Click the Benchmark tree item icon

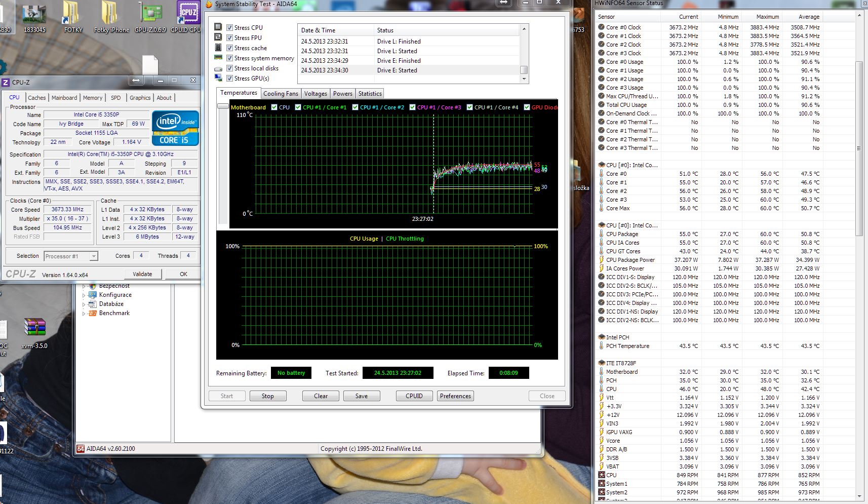[93, 313]
